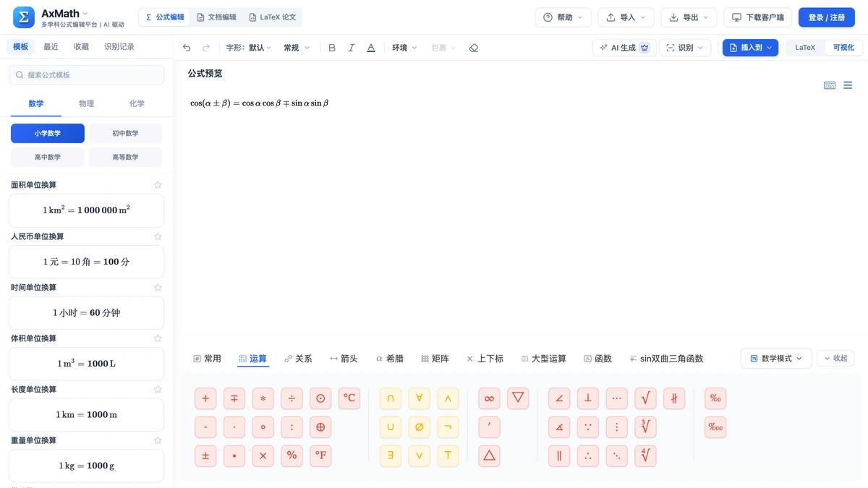This screenshot has height=488, width=868.
Task: Collapse the symbol panel with 收起
Action: click(x=835, y=359)
